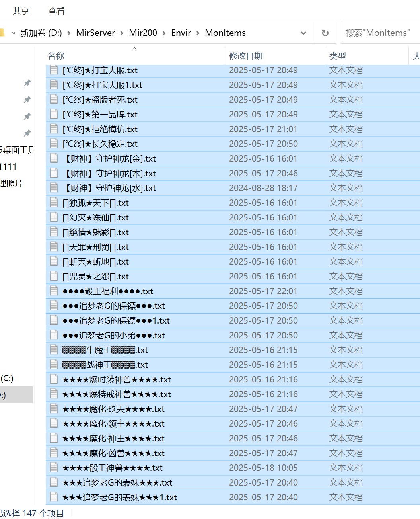
Task: Click the pin icon above 桌面工具 item
Action: (27, 133)
